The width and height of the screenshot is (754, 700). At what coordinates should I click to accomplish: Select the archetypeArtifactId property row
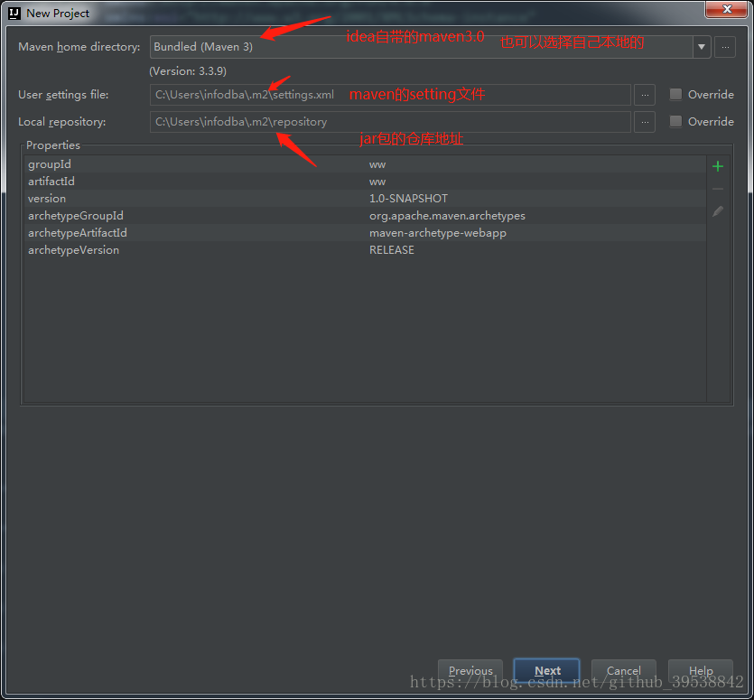click(365, 233)
